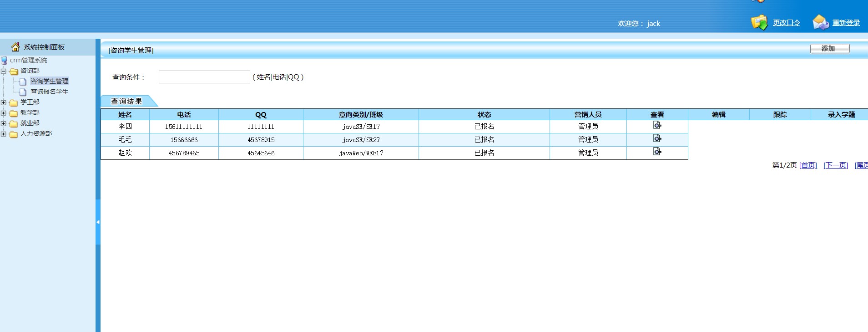868x332 pixels.
Task: Go to next page via 下一页
Action: [836, 165]
